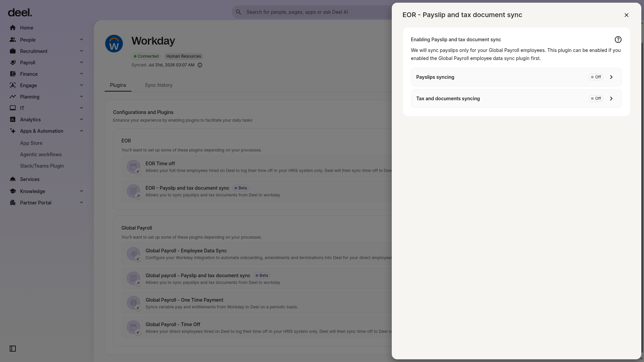Click the Workday logo icon

pyautogui.click(x=114, y=44)
